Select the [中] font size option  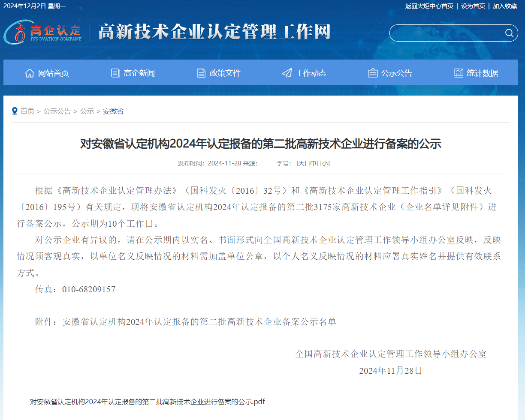313,163
